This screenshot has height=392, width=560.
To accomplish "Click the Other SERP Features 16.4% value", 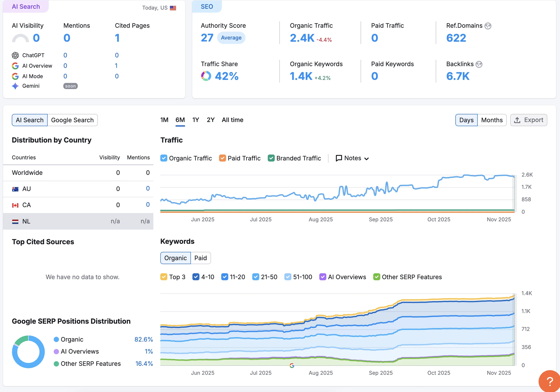I will pyautogui.click(x=144, y=364).
